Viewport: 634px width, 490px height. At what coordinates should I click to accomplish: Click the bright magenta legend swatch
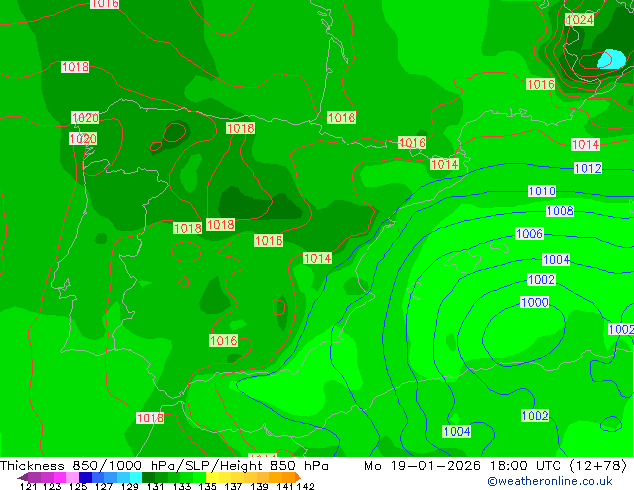tap(59, 477)
